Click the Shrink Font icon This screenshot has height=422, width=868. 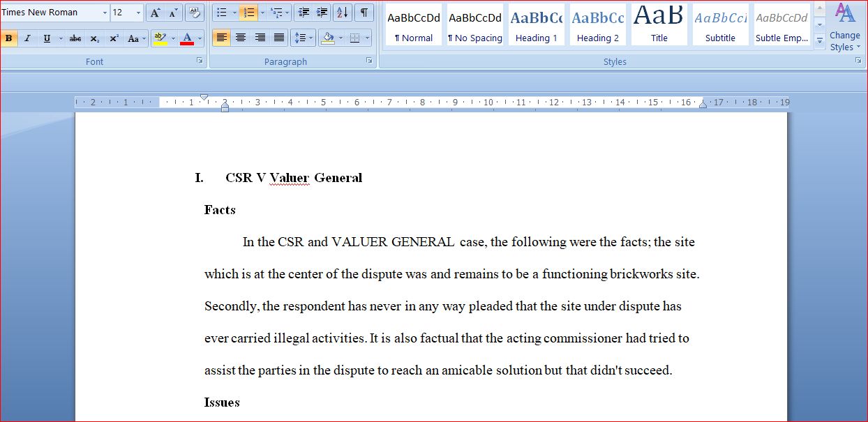pos(173,13)
